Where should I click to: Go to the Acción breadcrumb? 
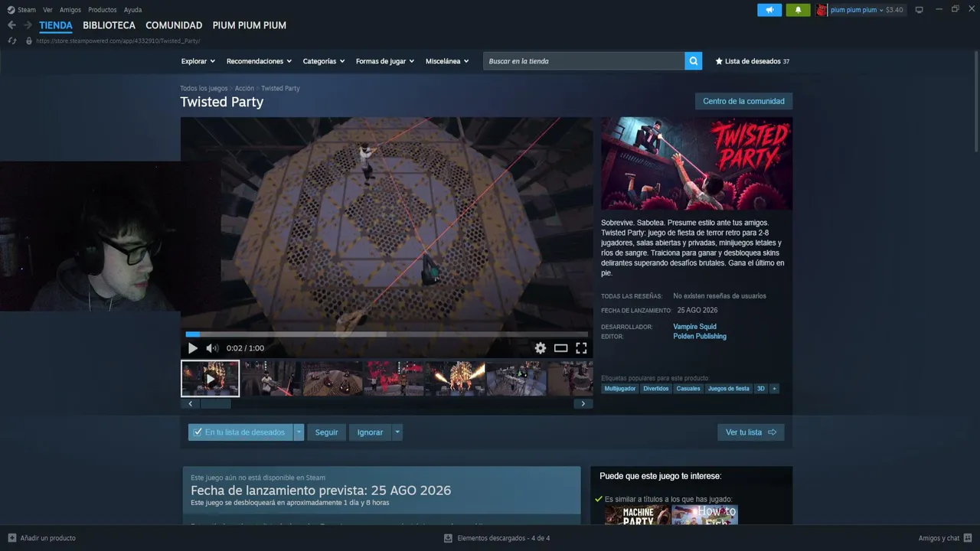point(244,89)
